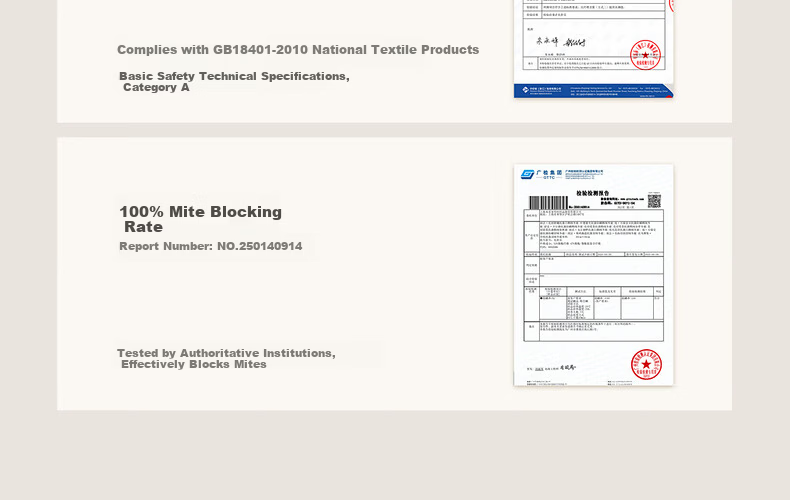Screen dimensions: 790x500
Task: Open the GTTC mite blocking test report image
Action: tap(594, 275)
